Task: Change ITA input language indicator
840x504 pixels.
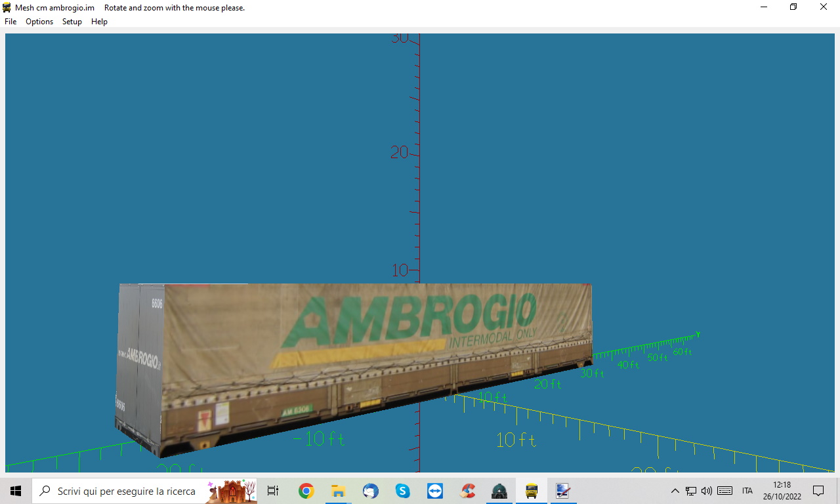Action: (x=747, y=491)
